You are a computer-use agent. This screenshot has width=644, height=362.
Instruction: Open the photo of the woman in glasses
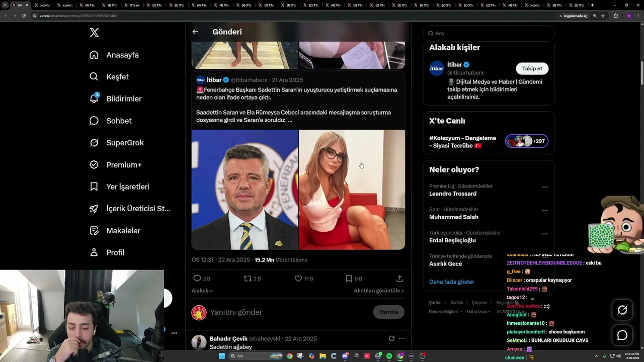coord(352,190)
